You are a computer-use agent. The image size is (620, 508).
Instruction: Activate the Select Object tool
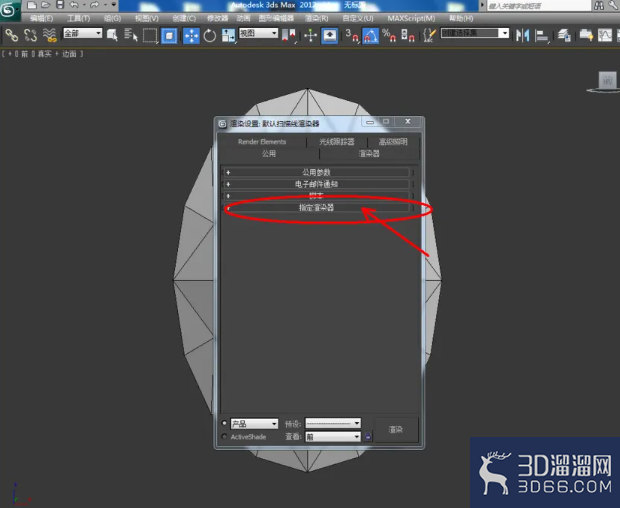[x=112, y=36]
